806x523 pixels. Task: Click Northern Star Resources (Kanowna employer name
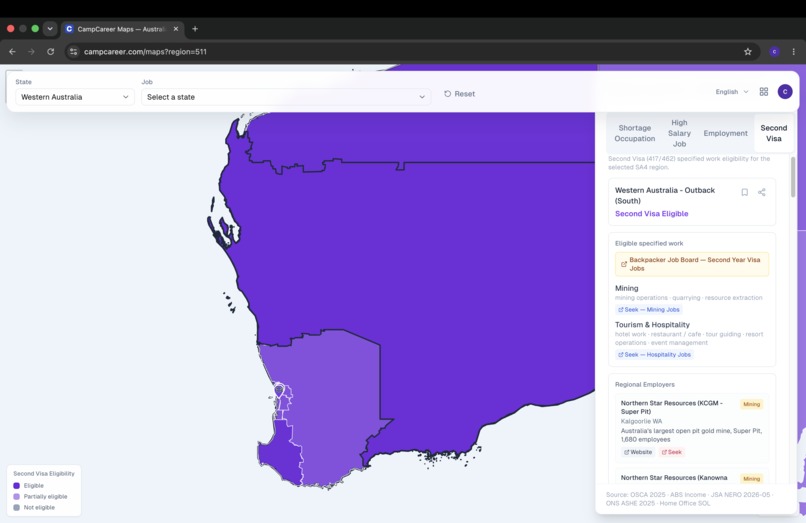click(x=674, y=478)
